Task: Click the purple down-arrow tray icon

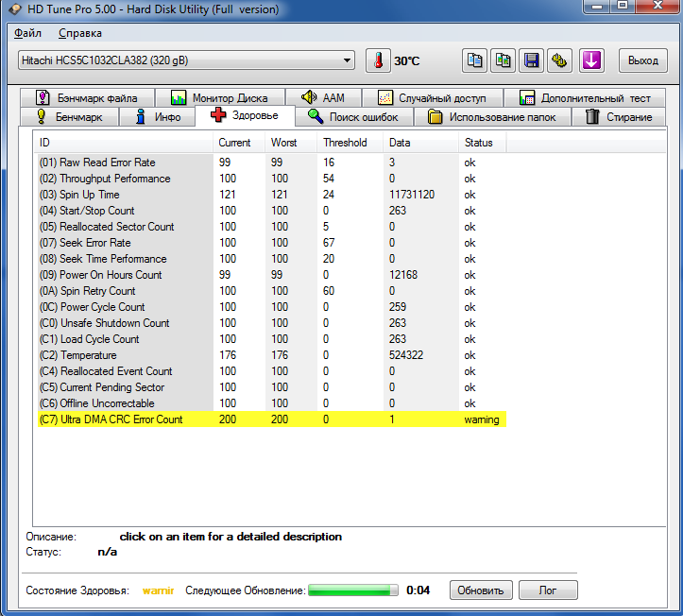Action: 591,60
